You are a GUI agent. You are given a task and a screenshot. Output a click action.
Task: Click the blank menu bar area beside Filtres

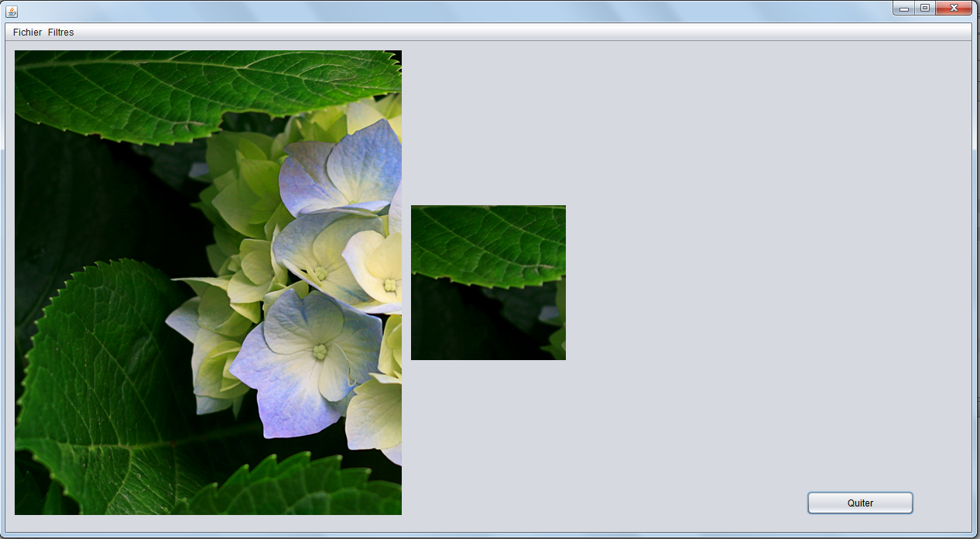pyautogui.click(x=464, y=33)
